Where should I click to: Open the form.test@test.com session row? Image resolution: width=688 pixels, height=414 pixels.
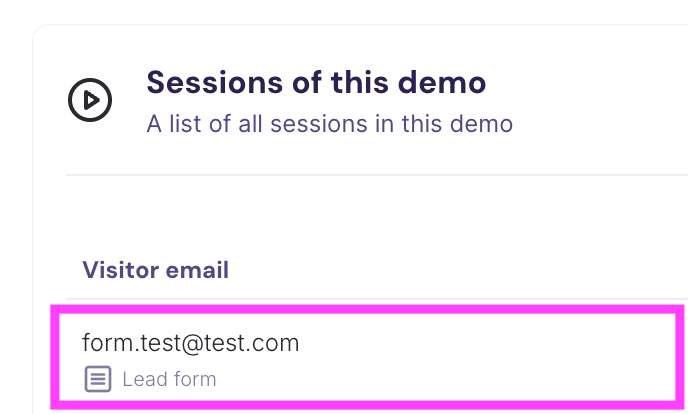click(368, 358)
